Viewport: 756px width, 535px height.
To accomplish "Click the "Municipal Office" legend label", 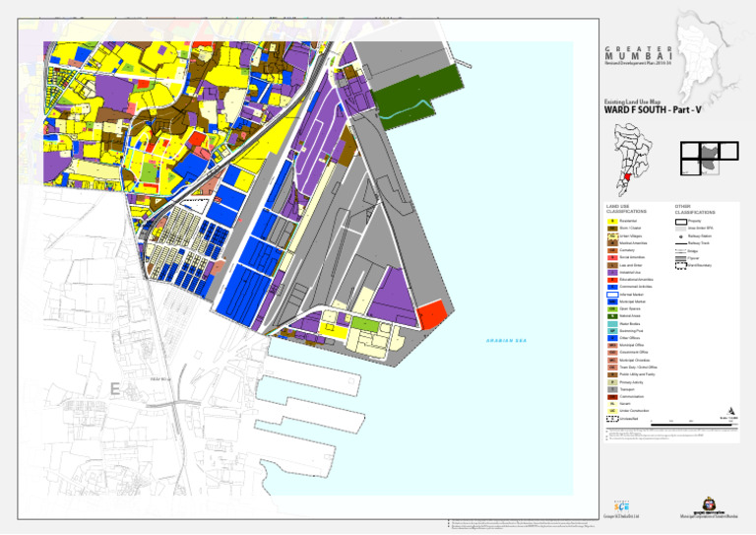I will pos(632,346).
